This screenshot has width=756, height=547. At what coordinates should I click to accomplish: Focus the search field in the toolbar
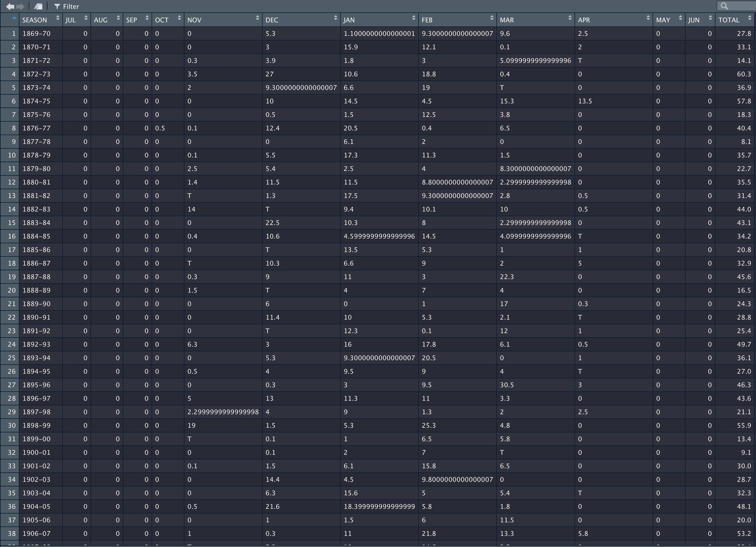point(737,6)
